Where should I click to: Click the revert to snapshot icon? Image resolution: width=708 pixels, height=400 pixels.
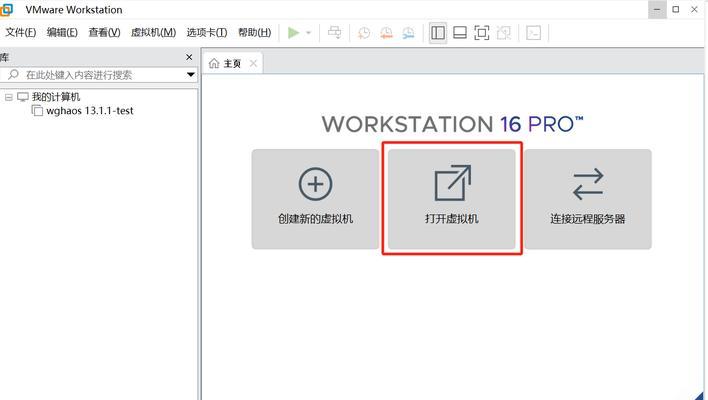(386, 33)
